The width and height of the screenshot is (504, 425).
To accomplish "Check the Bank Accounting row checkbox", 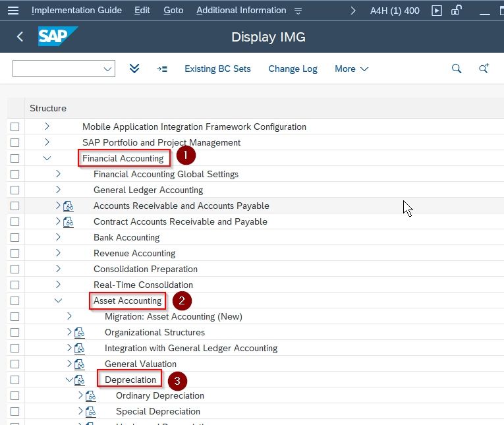I will point(14,238).
